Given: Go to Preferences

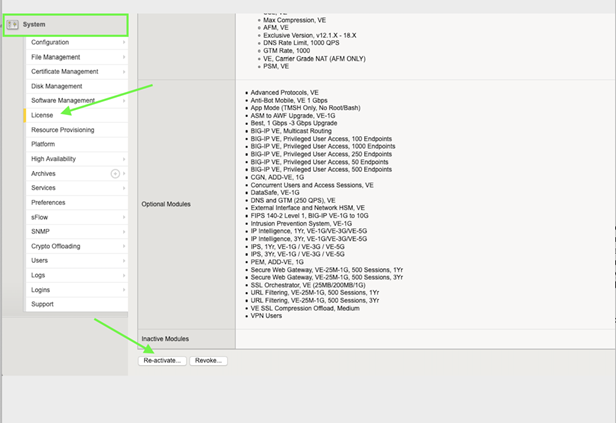Looking at the screenshot, I should pyautogui.click(x=77, y=202).
